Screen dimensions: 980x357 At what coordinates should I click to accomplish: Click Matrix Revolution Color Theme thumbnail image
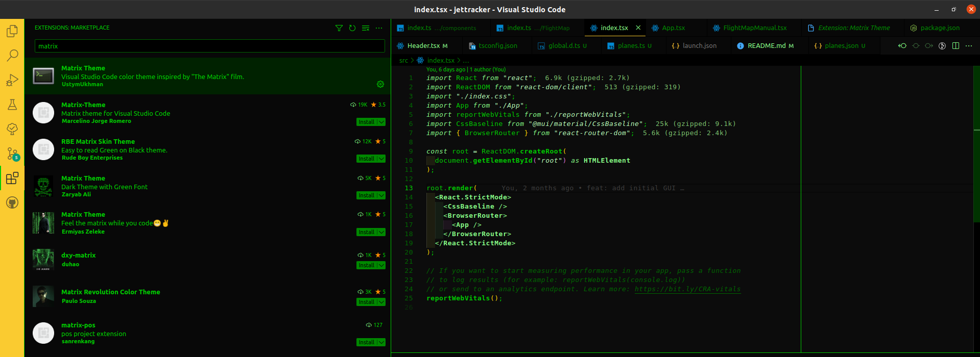tap(43, 296)
